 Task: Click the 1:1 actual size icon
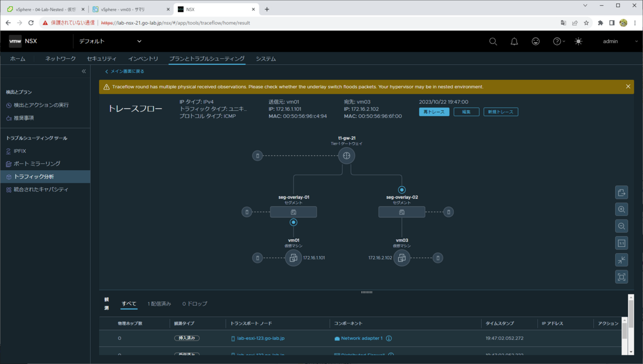(x=622, y=243)
